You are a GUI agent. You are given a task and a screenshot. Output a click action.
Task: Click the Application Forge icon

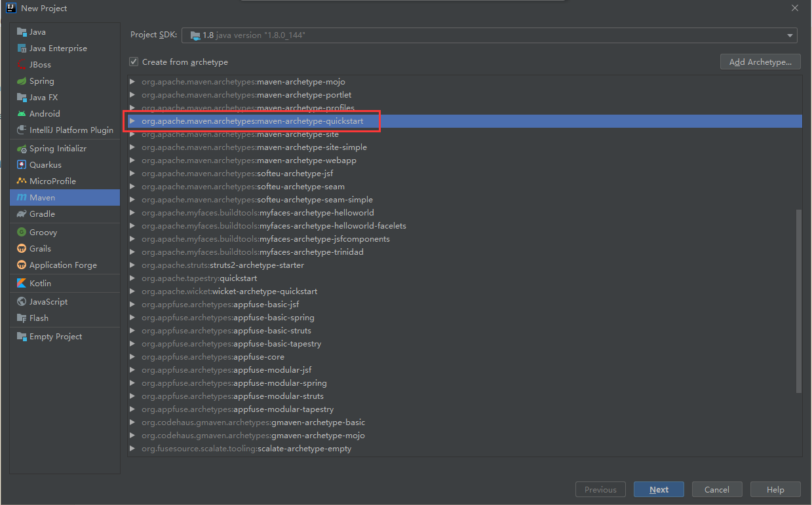click(22, 265)
